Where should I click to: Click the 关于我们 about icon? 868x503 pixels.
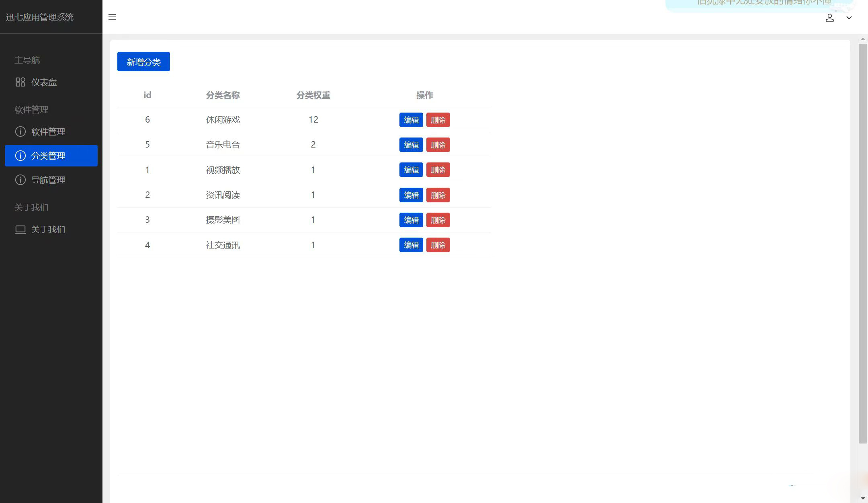coord(20,229)
